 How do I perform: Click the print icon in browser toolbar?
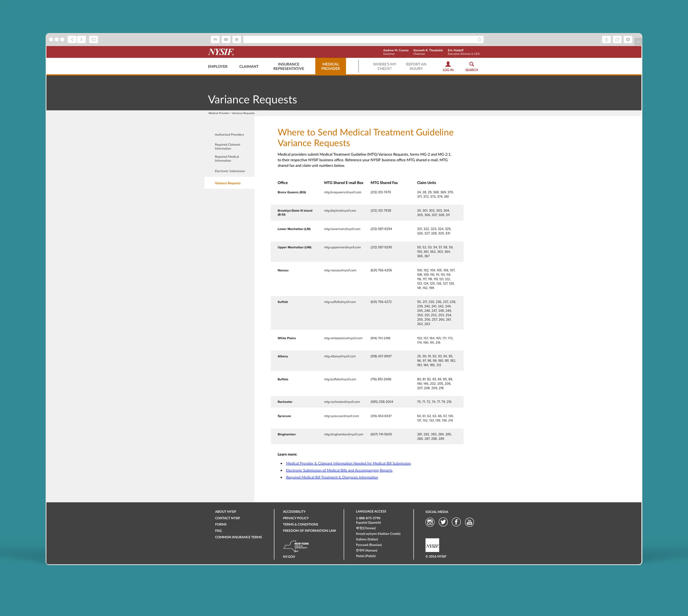coord(215,40)
